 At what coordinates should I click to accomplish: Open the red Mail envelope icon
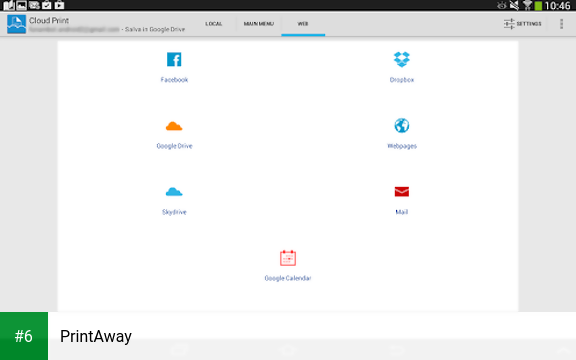pyautogui.click(x=402, y=192)
